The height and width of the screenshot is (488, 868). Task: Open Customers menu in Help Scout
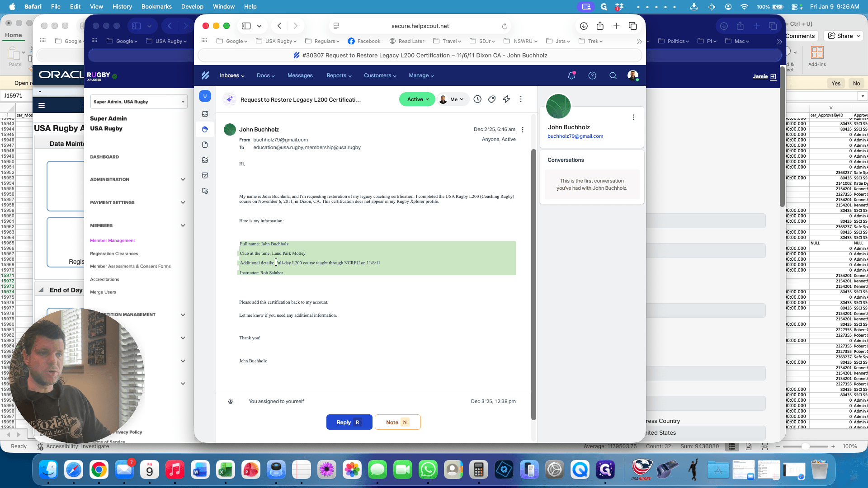[x=380, y=75]
